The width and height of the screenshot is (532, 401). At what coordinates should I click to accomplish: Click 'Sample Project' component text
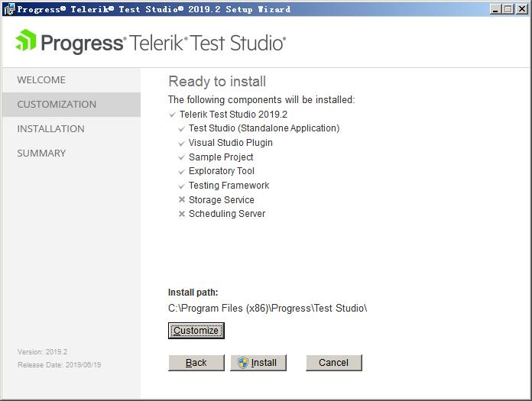[221, 157]
